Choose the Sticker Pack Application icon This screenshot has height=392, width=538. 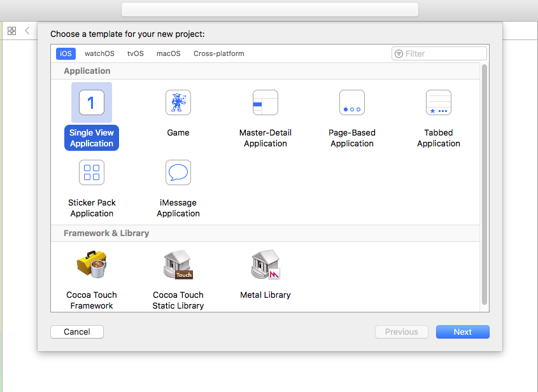[92, 172]
